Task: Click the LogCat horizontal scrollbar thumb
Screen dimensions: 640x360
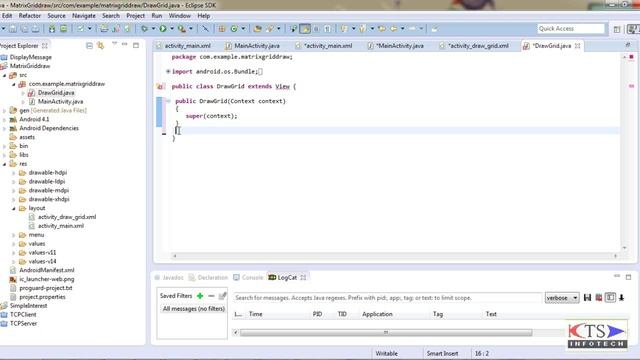Action: pos(386,332)
